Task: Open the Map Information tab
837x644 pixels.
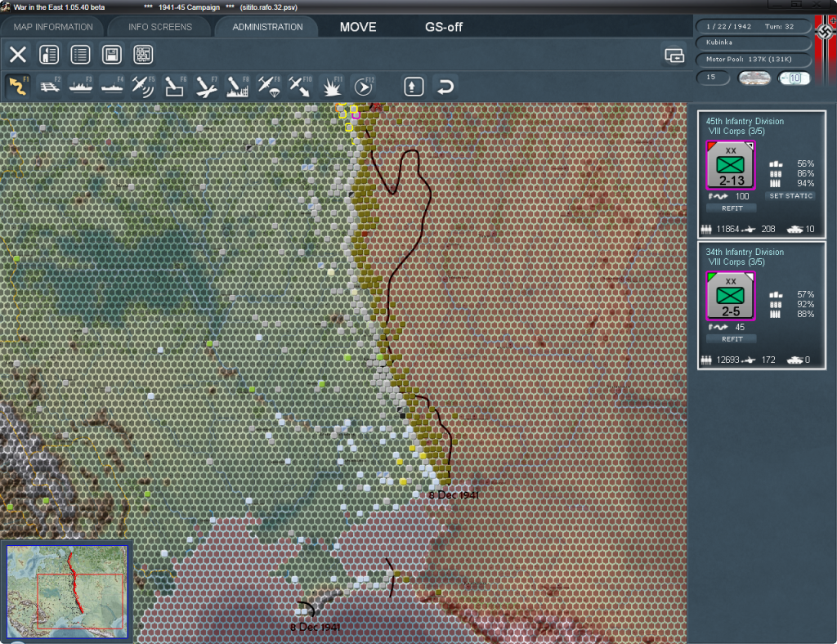Action: [53, 27]
